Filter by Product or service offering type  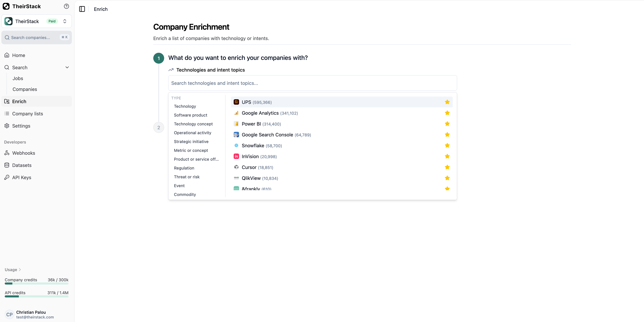[196, 159]
